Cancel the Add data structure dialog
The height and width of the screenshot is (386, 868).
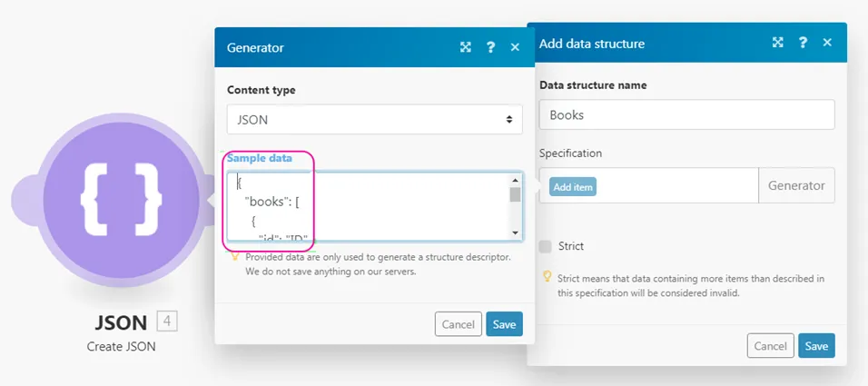click(x=771, y=346)
